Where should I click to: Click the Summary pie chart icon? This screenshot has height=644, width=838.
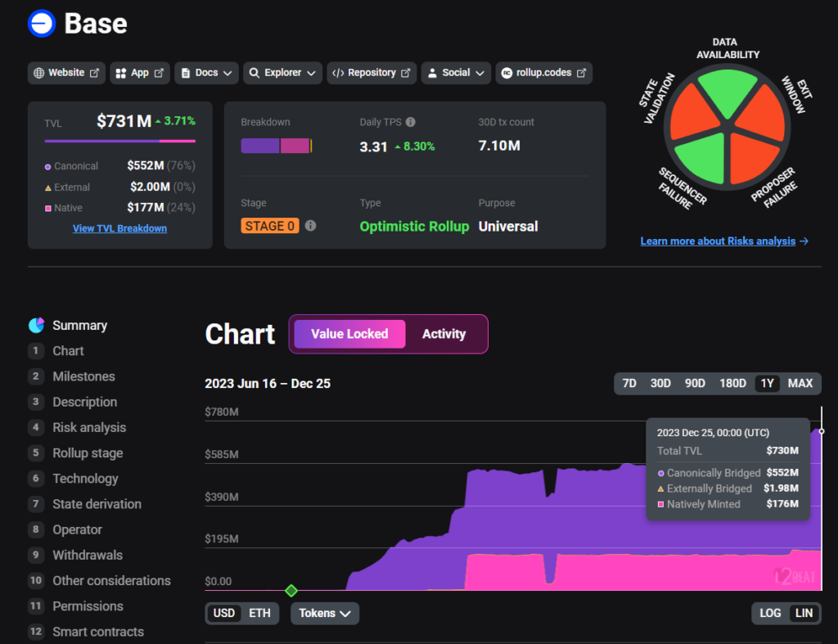tap(36, 325)
